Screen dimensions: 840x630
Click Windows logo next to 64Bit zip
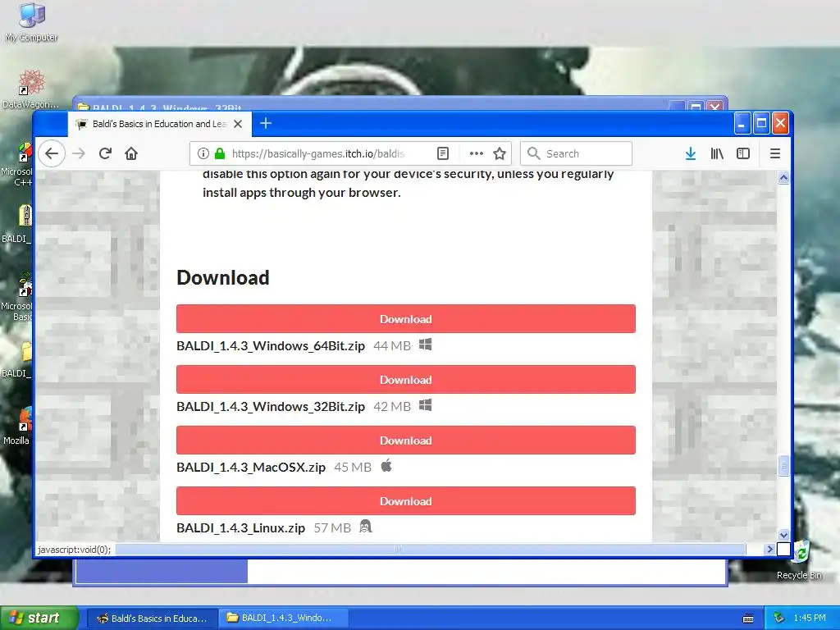tap(426, 345)
